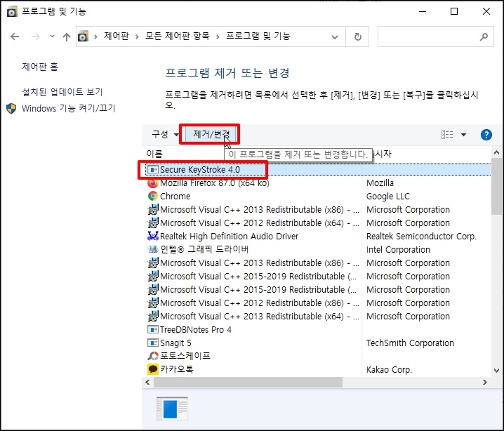Select 카카오톡 entry

tap(177, 369)
